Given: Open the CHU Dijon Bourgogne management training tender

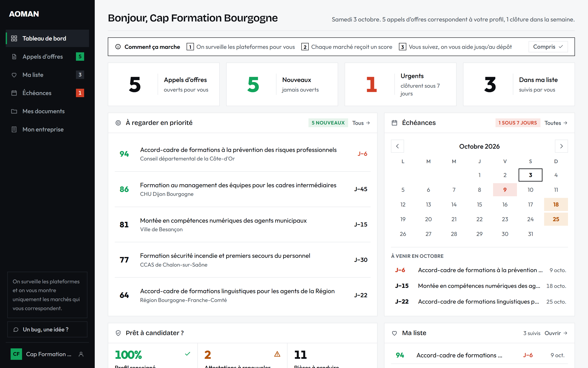Looking at the screenshot, I should [243, 189].
